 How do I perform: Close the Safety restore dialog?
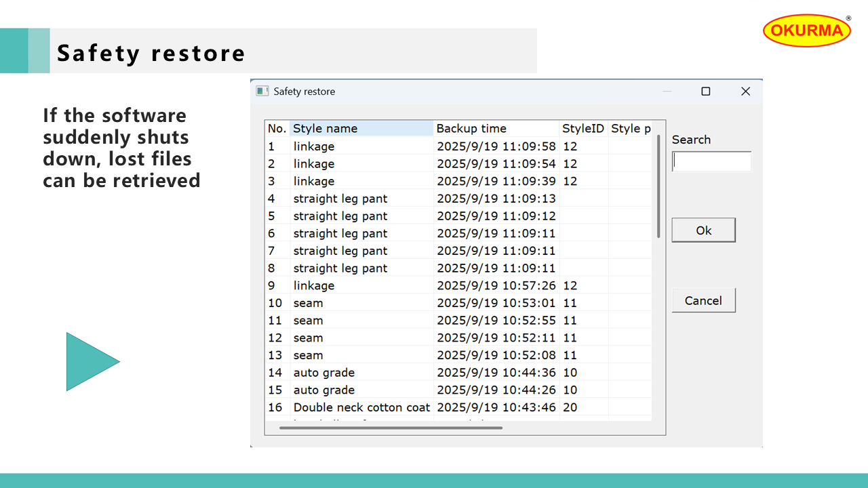pyautogui.click(x=745, y=91)
